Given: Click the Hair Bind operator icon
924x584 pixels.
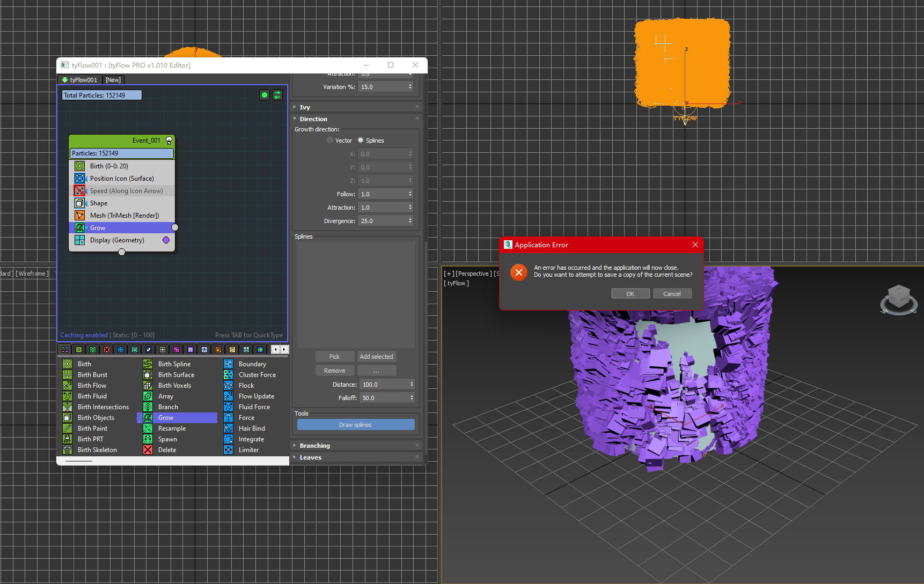Looking at the screenshot, I should 229,428.
